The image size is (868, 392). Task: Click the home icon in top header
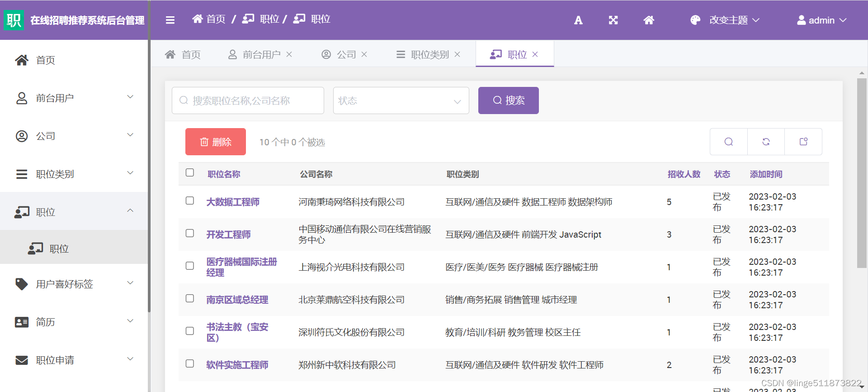pos(649,20)
